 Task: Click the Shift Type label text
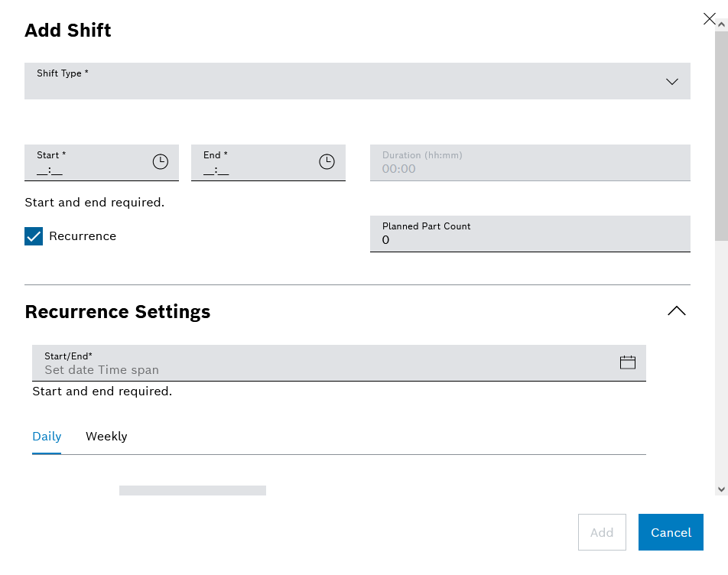63,73
